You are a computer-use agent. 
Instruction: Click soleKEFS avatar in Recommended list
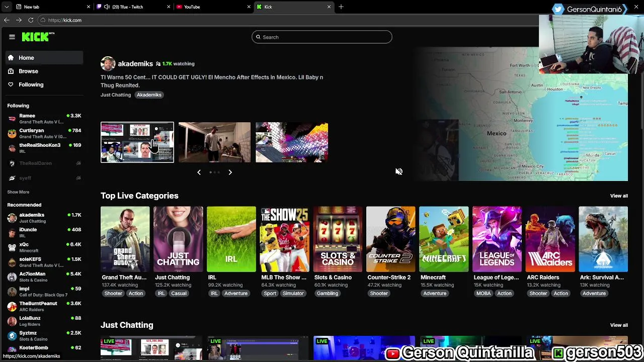pos(12,262)
